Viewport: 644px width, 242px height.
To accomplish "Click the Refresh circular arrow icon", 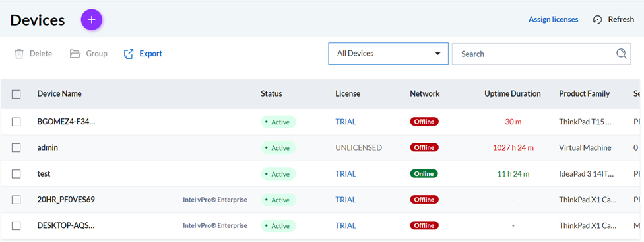I will (598, 20).
